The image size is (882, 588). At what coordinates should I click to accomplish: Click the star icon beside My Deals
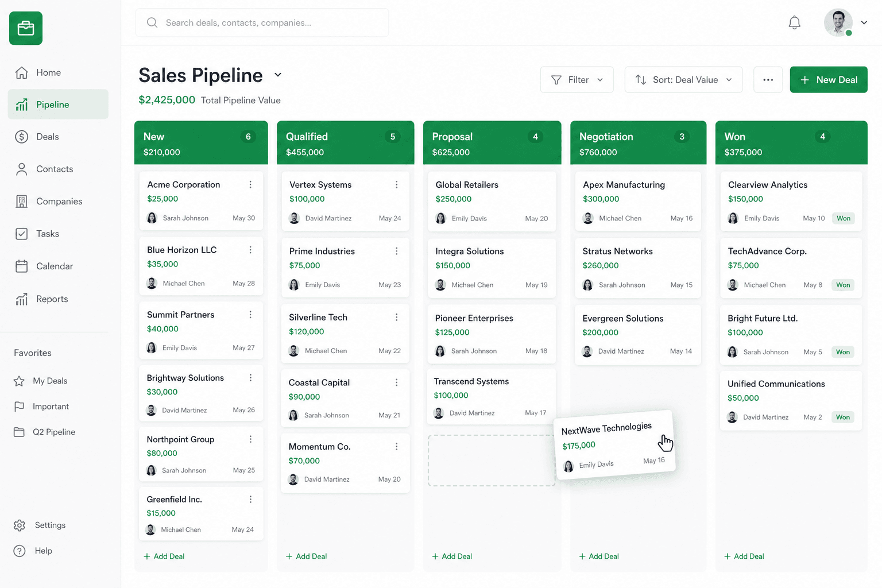[x=19, y=381]
